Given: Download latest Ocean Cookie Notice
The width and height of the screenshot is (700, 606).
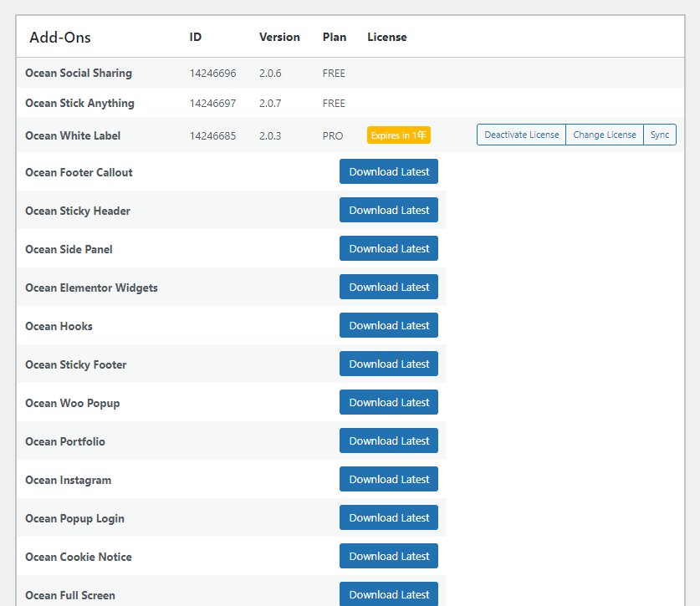Looking at the screenshot, I should (389, 556).
